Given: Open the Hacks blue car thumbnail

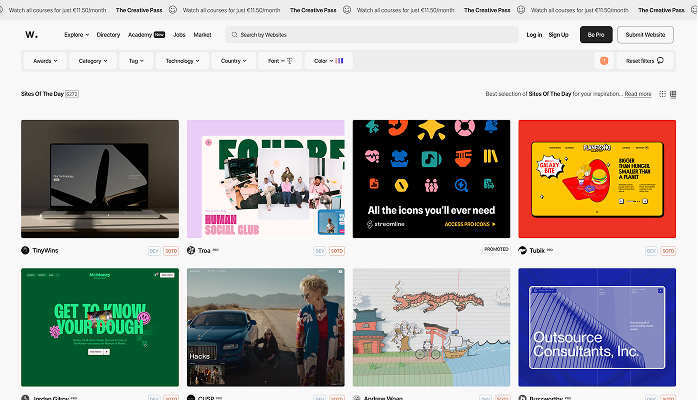Looking at the screenshot, I should tap(266, 327).
